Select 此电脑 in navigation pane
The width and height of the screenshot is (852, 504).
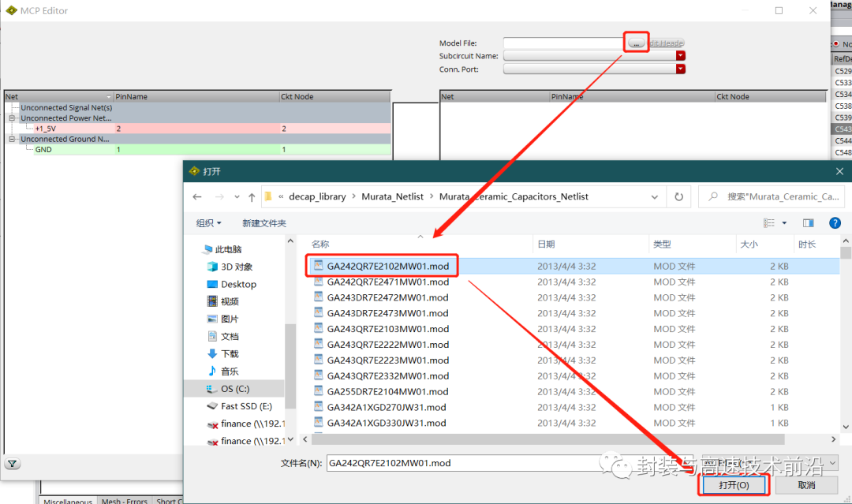coord(228,249)
